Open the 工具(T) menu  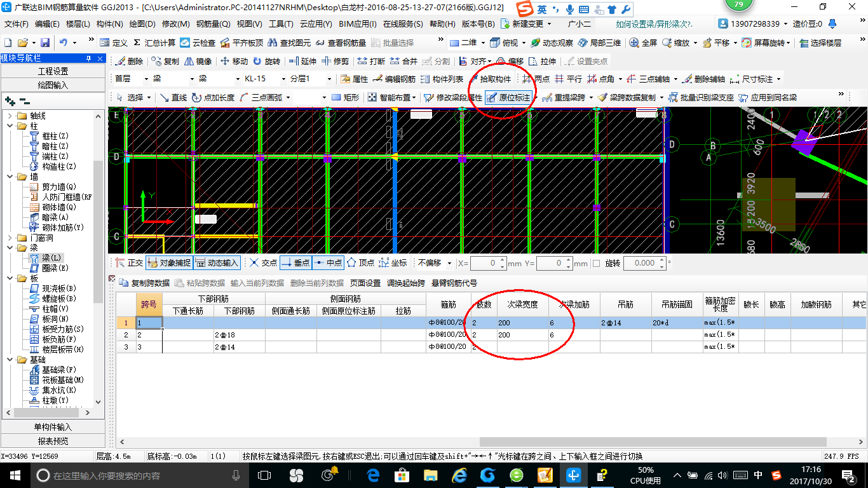click(281, 24)
